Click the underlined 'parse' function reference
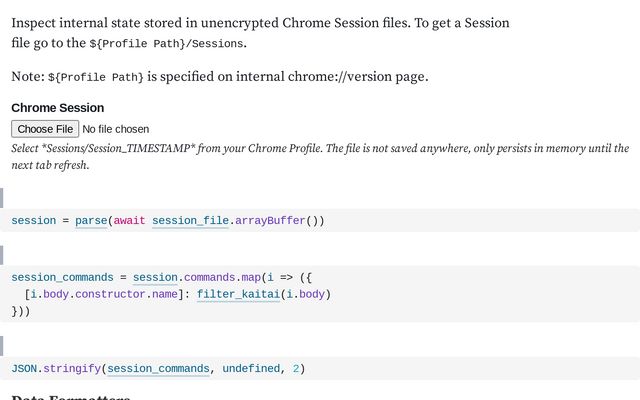 click(91, 220)
